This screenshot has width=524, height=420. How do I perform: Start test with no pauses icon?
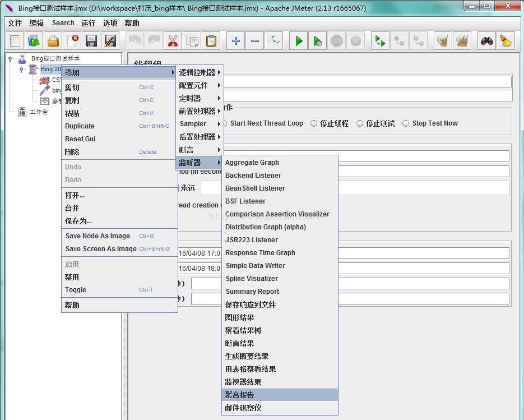coord(317,41)
